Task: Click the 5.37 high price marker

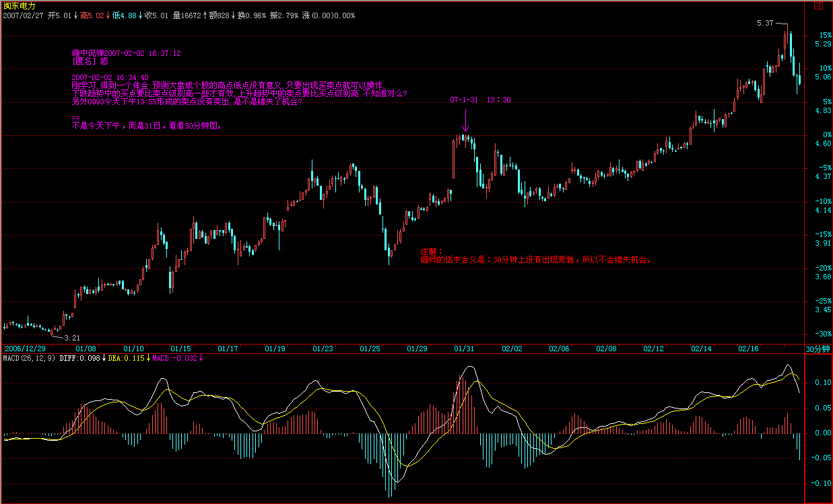Action: (x=765, y=24)
